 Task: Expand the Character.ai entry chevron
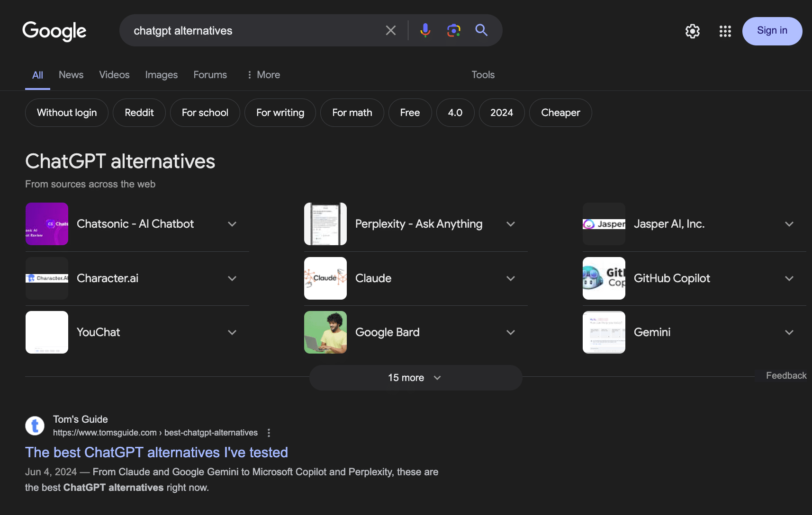click(232, 278)
